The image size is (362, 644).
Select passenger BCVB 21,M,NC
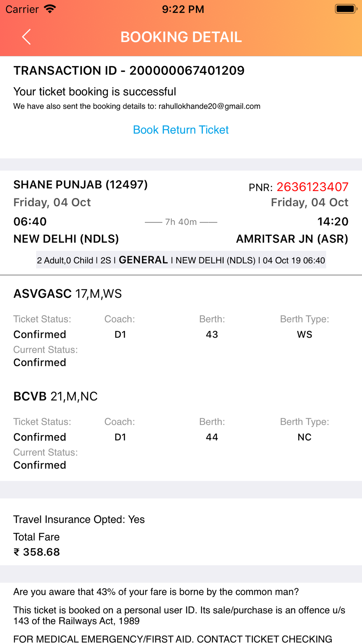[x=55, y=396]
